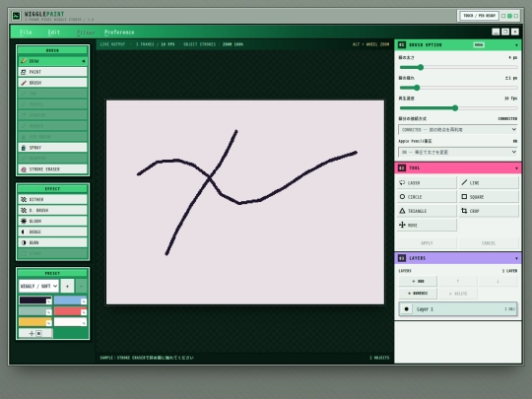Select the Paint tool
The height and width of the screenshot is (399, 532).
(52, 72)
